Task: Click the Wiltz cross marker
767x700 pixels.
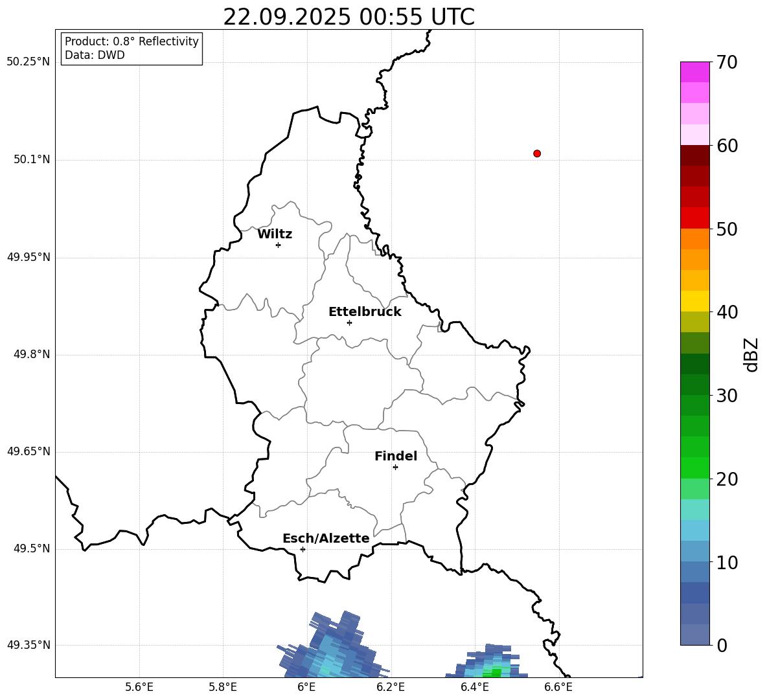Action: point(279,245)
